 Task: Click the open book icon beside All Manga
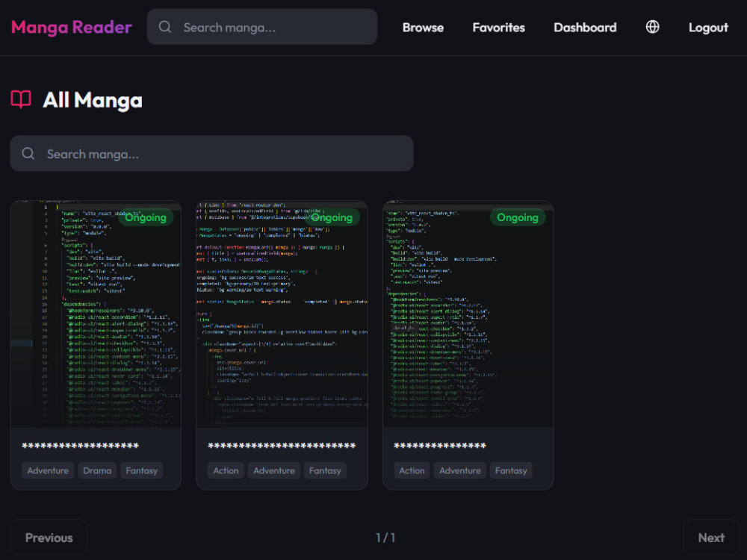coord(21,99)
